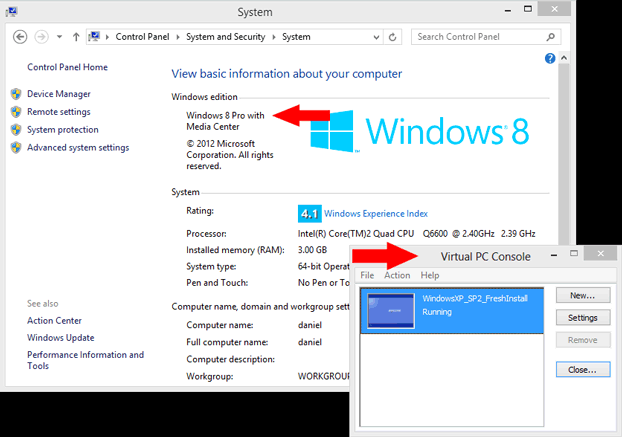Select WindowsXP_SP2_FreshInstall name text

[475, 299]
